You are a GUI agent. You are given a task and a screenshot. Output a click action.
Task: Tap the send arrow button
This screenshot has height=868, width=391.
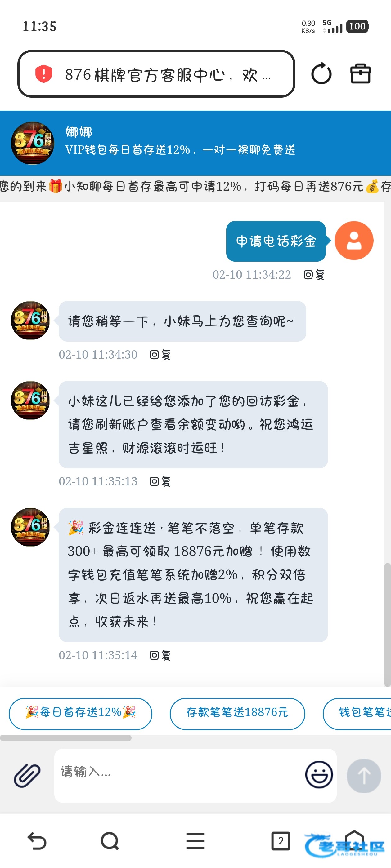coord(364,776)
